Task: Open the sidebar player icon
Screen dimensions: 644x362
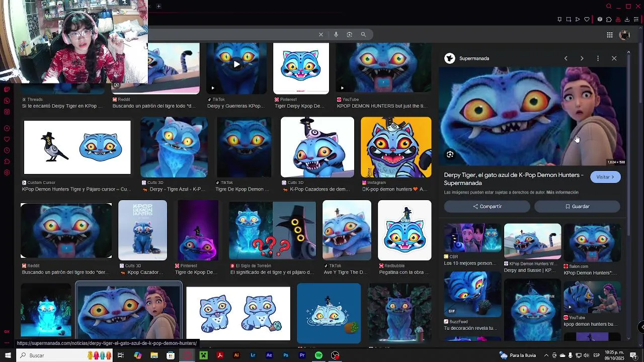Action: coord(7,128)
